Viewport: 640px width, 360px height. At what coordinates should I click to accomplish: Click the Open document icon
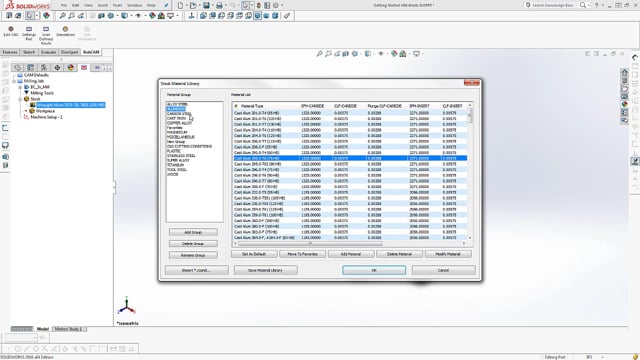(193, 5)
